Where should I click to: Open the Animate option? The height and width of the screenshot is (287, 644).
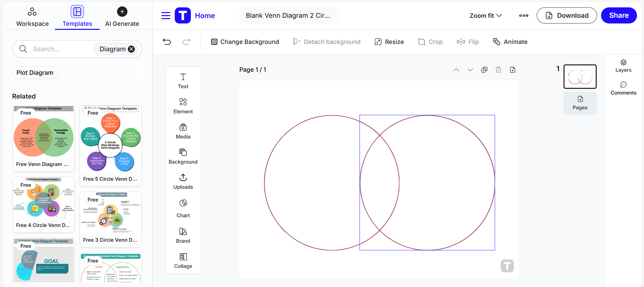[x=510, y=42]
